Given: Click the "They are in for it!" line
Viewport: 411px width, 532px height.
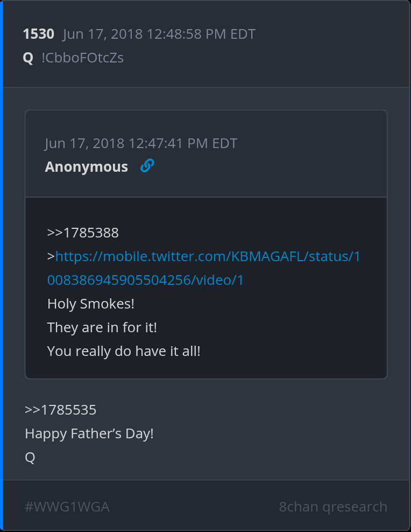Looking at the screenshot, I should pyautogui.click(x=102, y=327).
